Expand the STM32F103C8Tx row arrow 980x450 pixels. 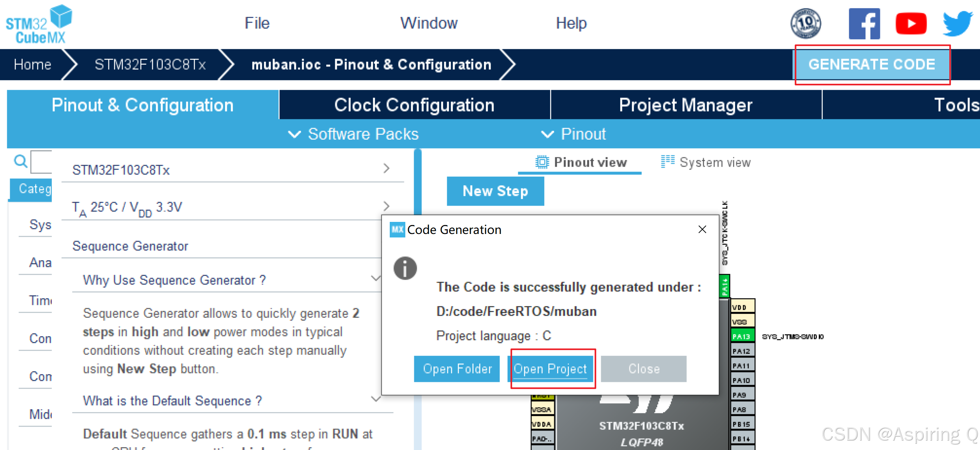[386, 169]
